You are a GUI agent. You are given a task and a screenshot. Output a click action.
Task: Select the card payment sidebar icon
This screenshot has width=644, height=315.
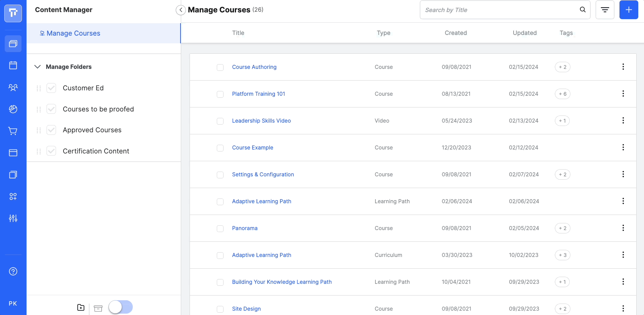coord(13,153)
